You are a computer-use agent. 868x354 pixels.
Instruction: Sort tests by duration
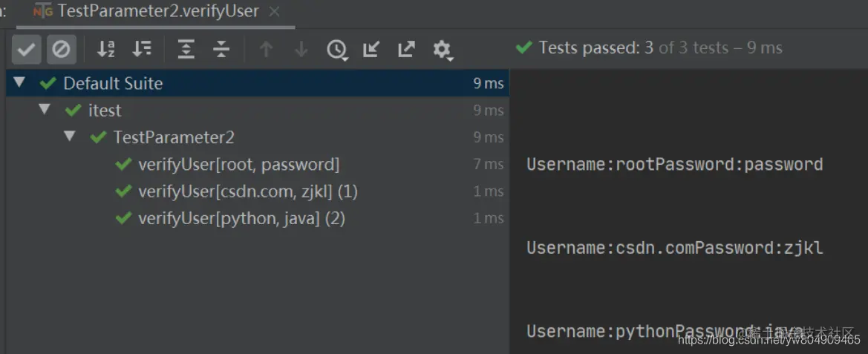142,49
